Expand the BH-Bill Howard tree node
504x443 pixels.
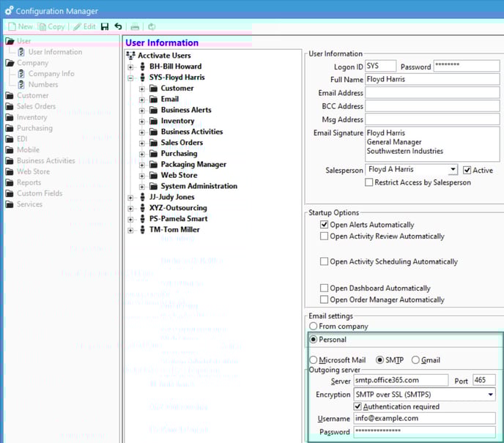tap(130, 67)
